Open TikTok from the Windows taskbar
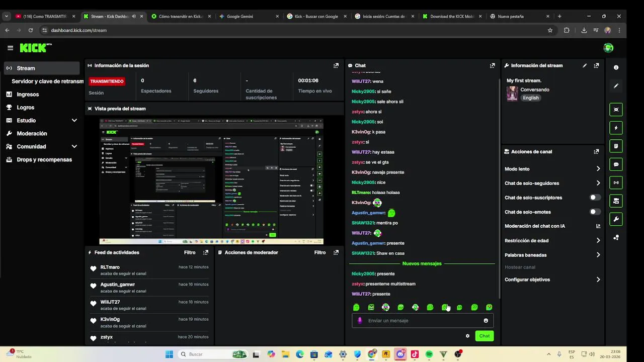Image resolution: width=644 pixels, height=362 pixels. click(415, 354)
